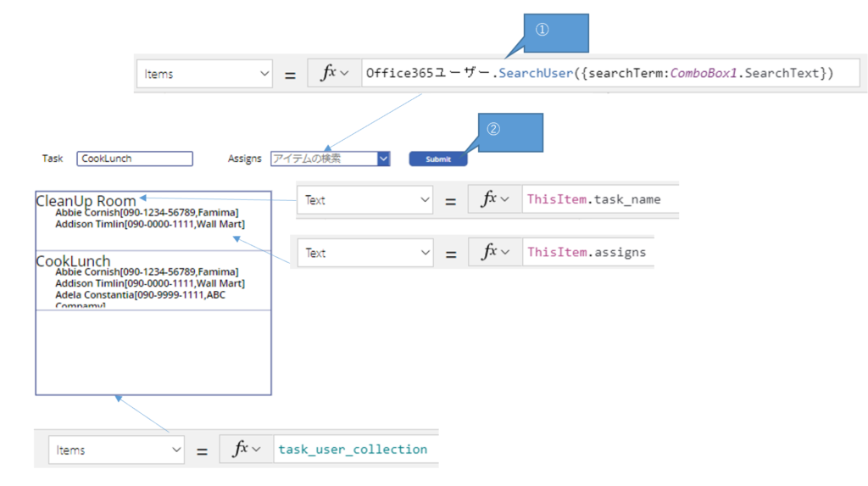The image size is (868, 486).
Task: Click the Adela Constantia entry in the gallery
Action: click(x=140, y=295)
